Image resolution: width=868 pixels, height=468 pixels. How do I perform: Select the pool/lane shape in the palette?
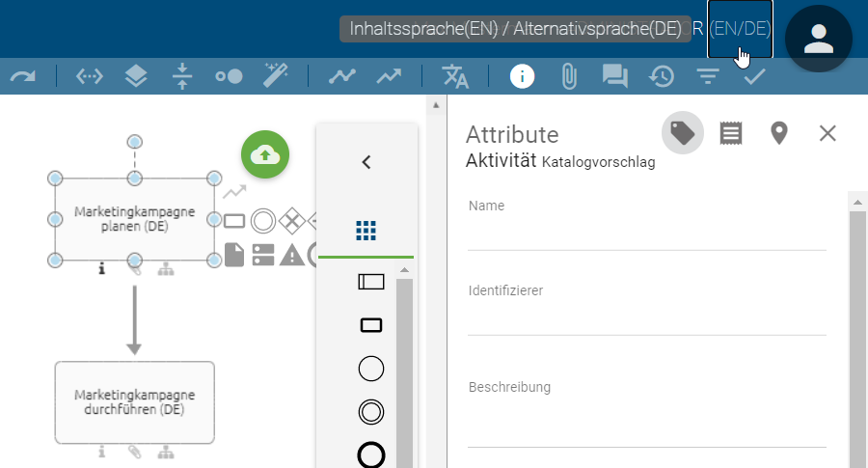(371, 282)
